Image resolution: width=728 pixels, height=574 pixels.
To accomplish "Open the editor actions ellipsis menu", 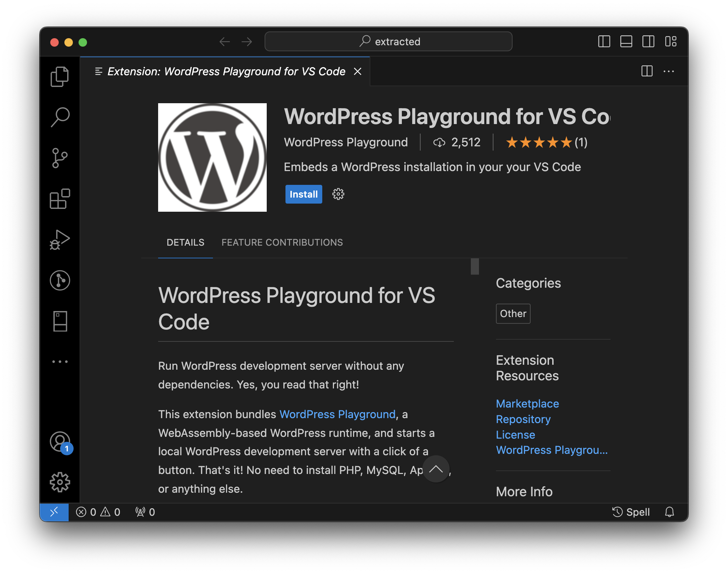I will 669,71.
